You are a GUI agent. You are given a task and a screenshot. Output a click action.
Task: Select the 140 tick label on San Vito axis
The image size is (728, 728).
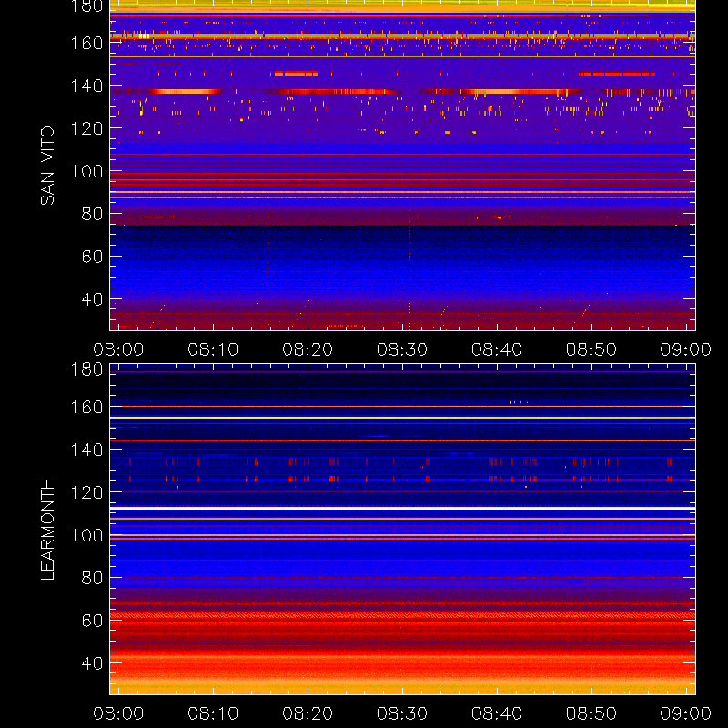(86, 86)
